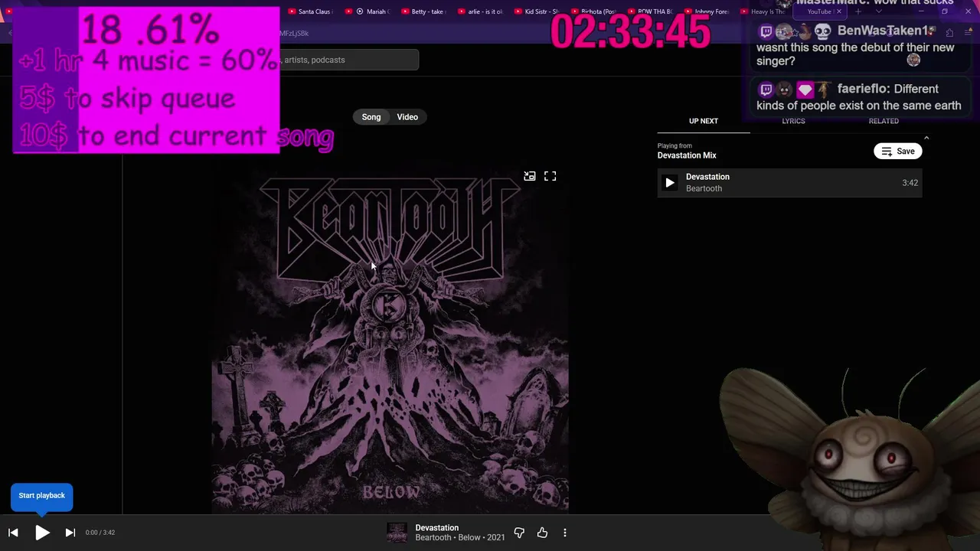This screenshot has width=980, height=551.
Task: Click the 3:42 duration in queue row
Action: pos(910,183)
